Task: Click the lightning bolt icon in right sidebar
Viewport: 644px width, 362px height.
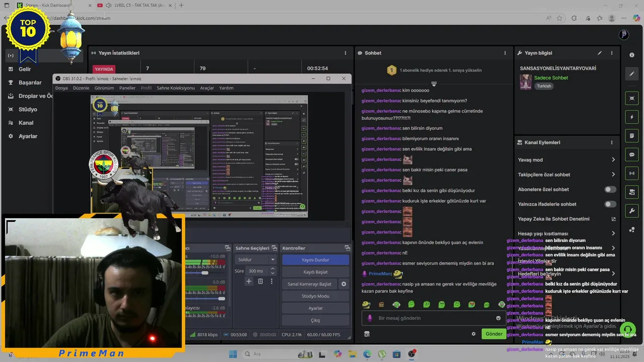Action: tap(632, 117)
